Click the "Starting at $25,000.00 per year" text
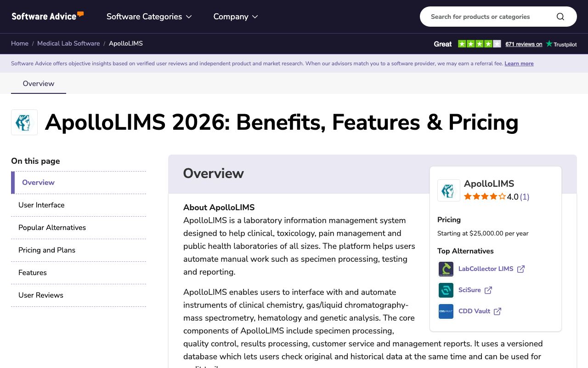588x368 pixels. point(483,233)
